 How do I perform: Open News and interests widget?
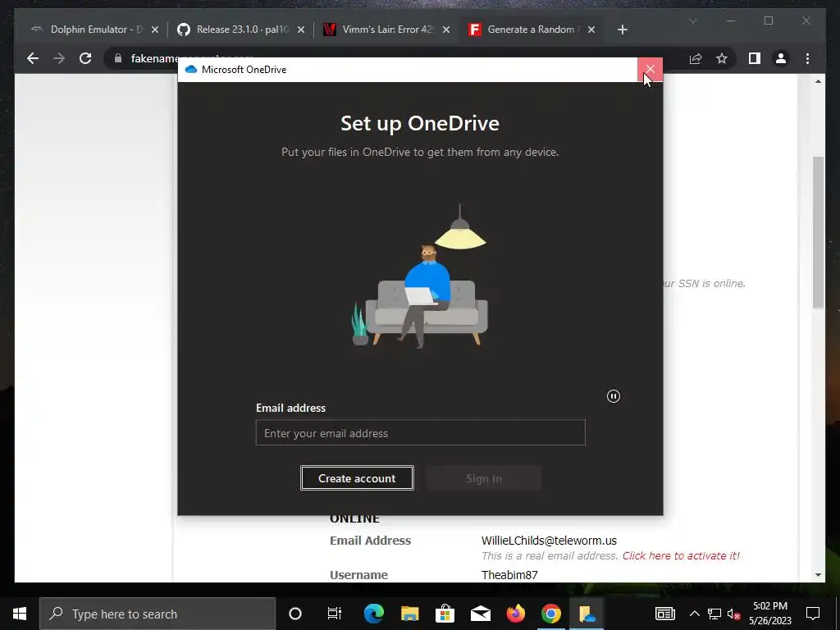664,614
